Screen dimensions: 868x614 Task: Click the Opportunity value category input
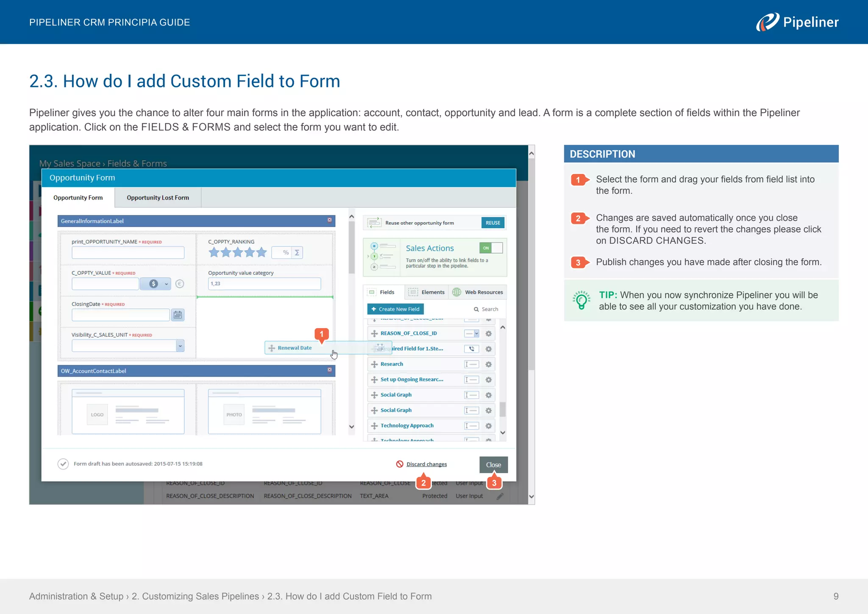pos(264,284)
